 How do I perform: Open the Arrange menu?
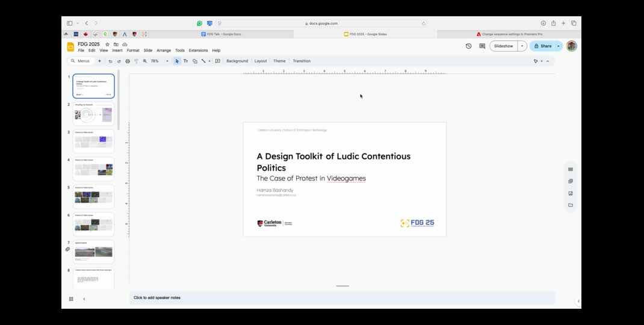coord(164,51)
